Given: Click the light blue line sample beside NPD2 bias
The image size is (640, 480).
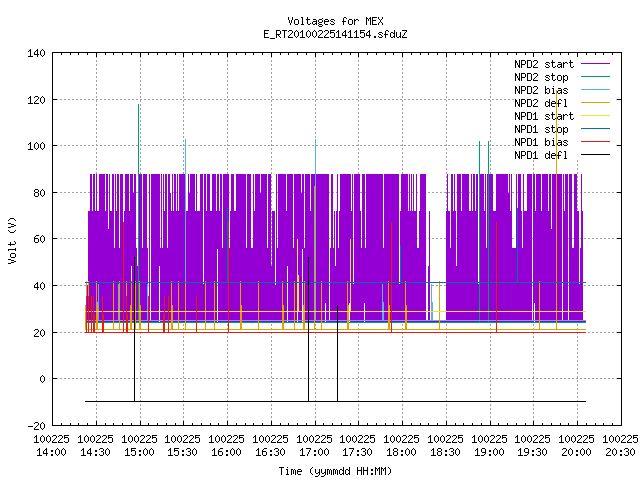Looking at the screenshot, I should (596, 89).
